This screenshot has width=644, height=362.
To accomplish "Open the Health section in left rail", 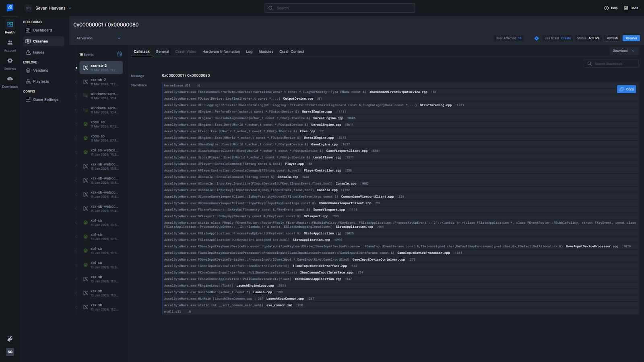I will coord(10,27).
